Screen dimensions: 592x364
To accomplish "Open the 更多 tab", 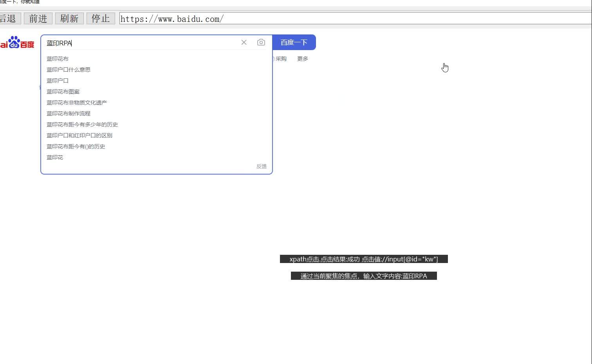I will [x=303, y=59].
